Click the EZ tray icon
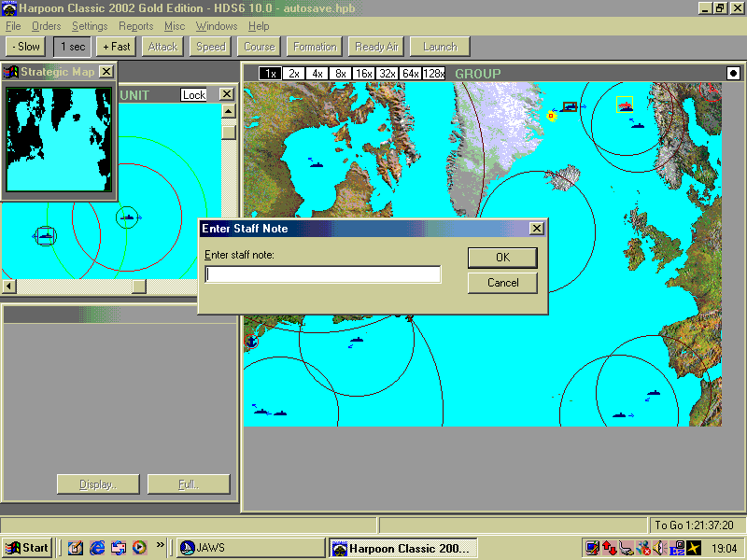This screenshot has width=747, height=560. pyautogui.click(x=677, y=549)
